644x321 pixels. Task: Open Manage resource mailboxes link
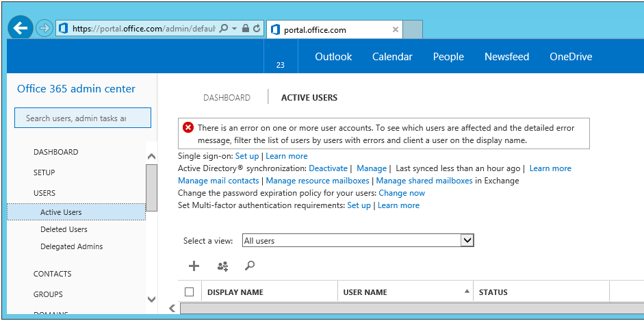click(x=318, y=181)
